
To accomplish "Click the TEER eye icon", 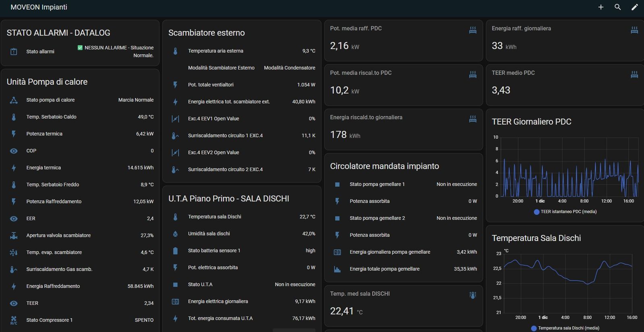I will pyautogui.click(x=14, y=303).
